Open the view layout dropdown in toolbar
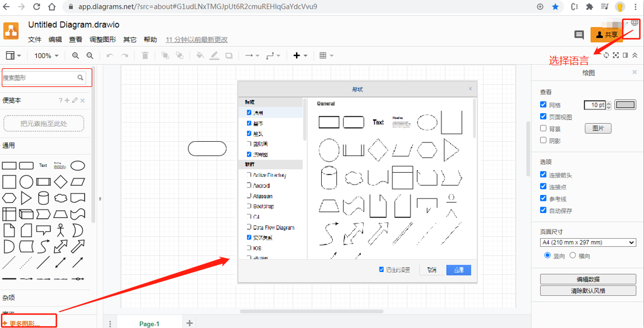644x328 pixels. [13, 55]
